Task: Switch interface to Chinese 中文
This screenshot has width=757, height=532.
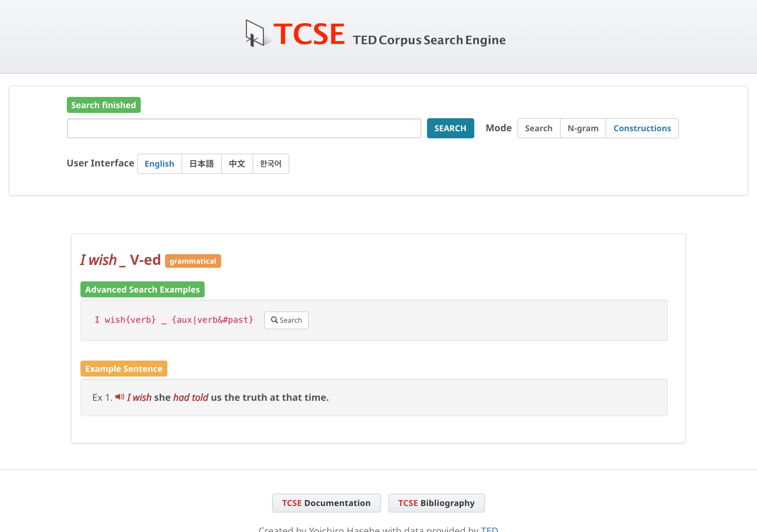Action: click(x=237, y=164)
